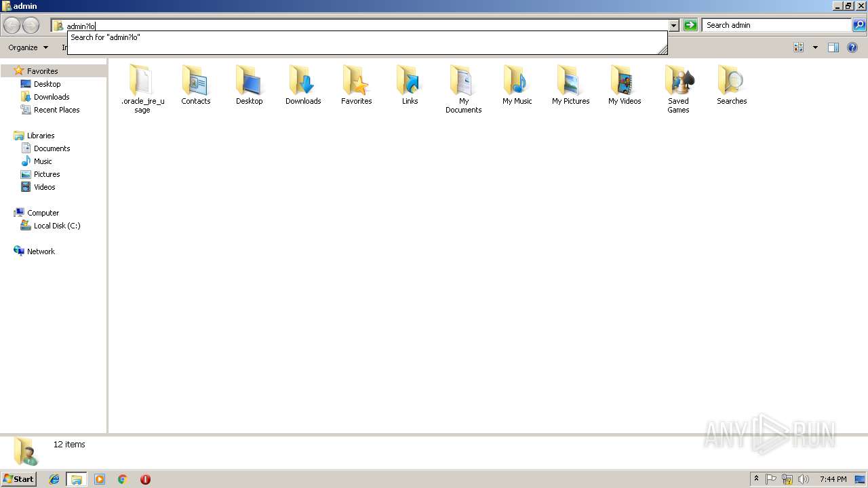Click the Show desktop button
868x488 pixels.
(x=861, y=479)
